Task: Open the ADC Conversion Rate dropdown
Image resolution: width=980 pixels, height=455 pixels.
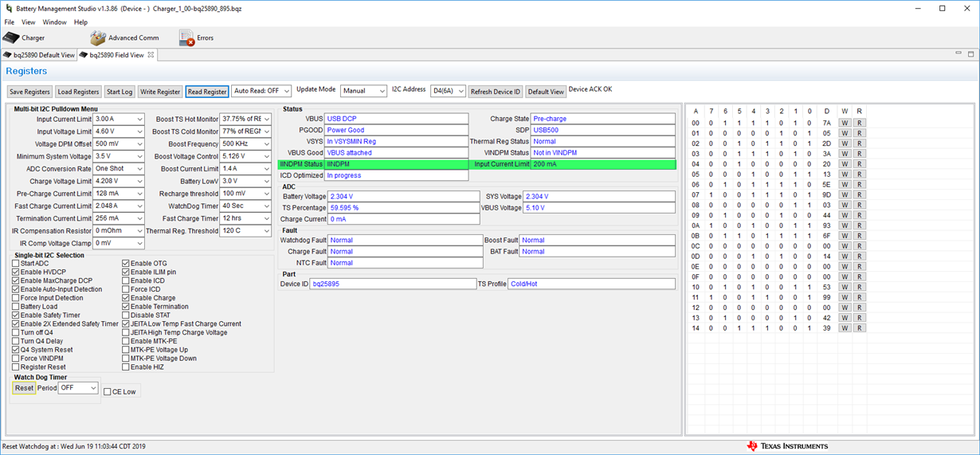Action: click(119, 169)
